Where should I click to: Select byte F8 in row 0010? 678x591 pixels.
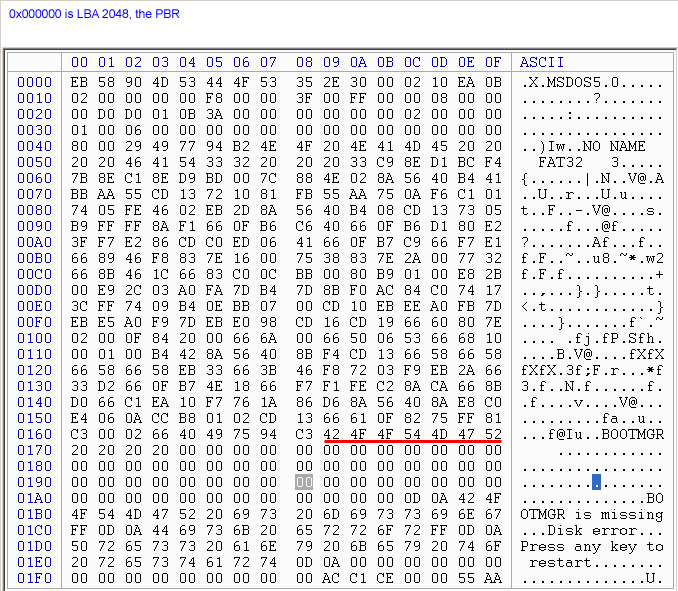pyautogui.click(x=214, y=98)
